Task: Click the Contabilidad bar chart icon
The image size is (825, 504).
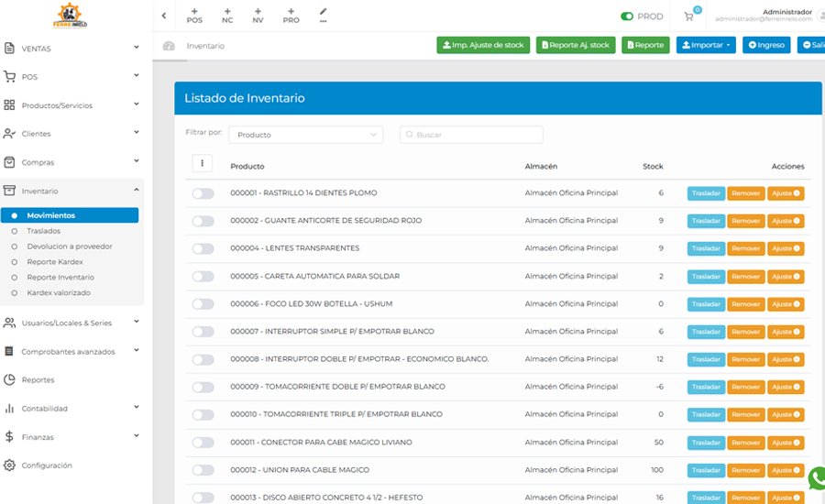Action: pos(9,409)
